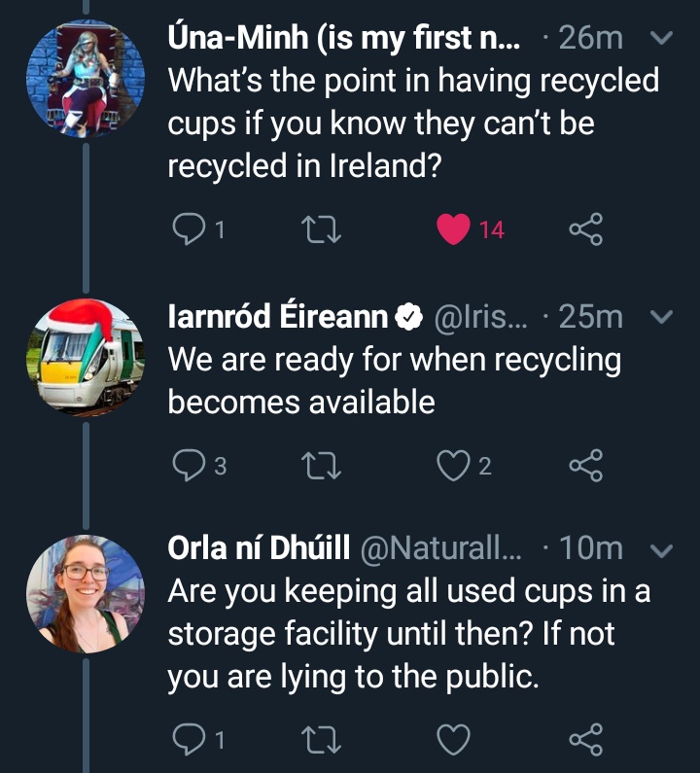
Task: Share Iarnród Éireann's tweet
Action: (x=585, y=466)
